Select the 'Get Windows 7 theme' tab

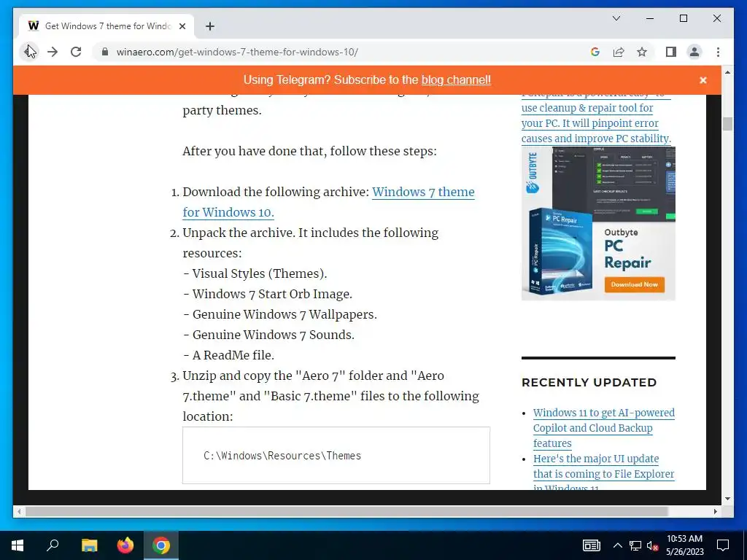[x=107, y=26]
